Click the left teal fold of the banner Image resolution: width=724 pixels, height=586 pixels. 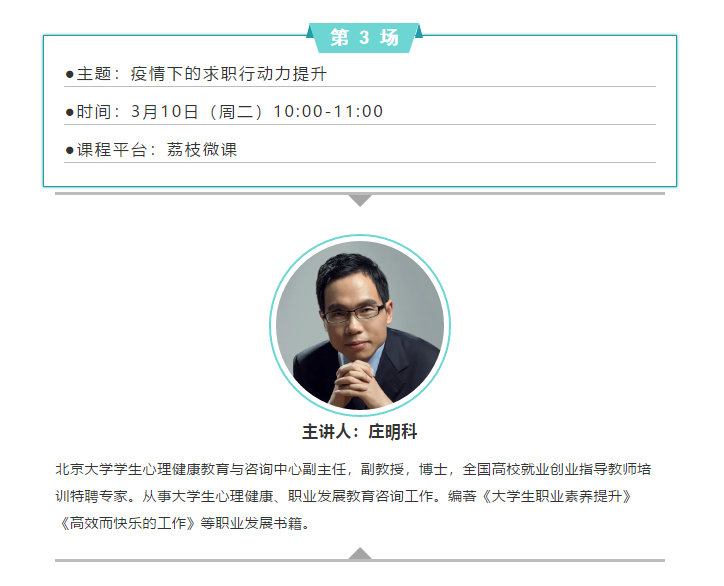point(311,31)
